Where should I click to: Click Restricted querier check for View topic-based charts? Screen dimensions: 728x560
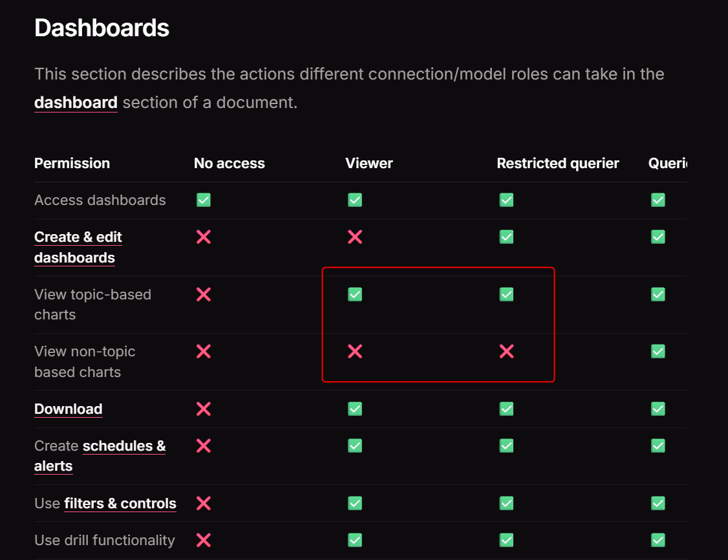click(506, 295)
